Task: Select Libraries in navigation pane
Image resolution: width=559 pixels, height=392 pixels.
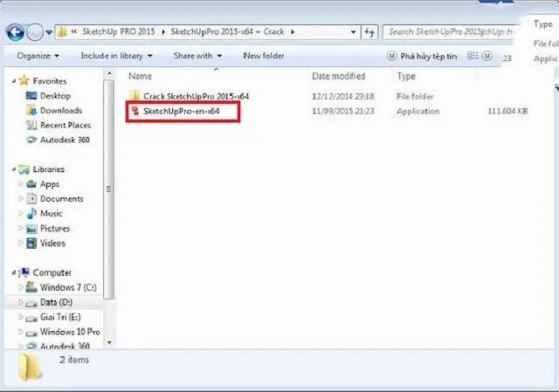Action: pos(49,169)
